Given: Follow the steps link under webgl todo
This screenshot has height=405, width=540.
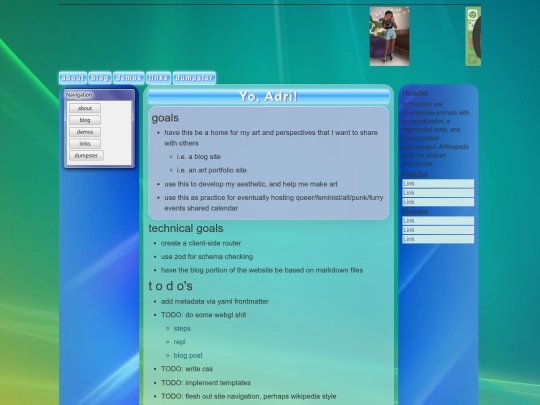Looking at the screenshot, I should [182, 329].
